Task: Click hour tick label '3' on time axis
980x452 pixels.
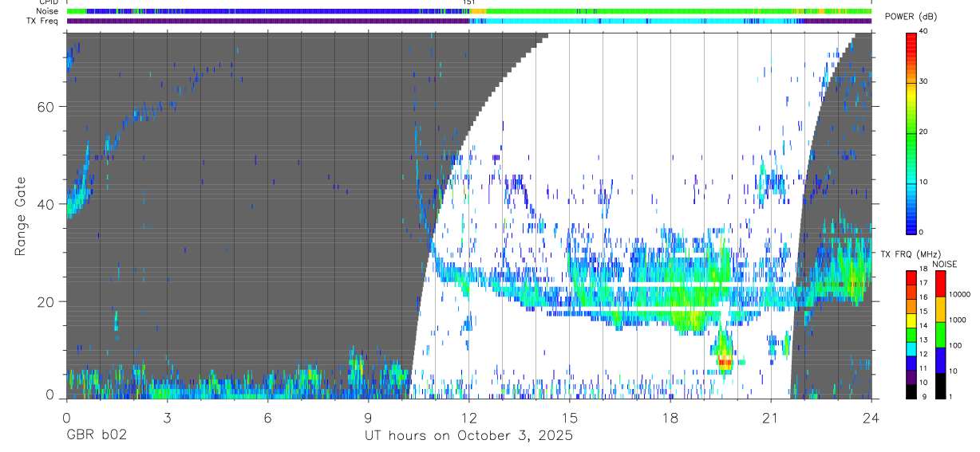Action: coord(167,418)
